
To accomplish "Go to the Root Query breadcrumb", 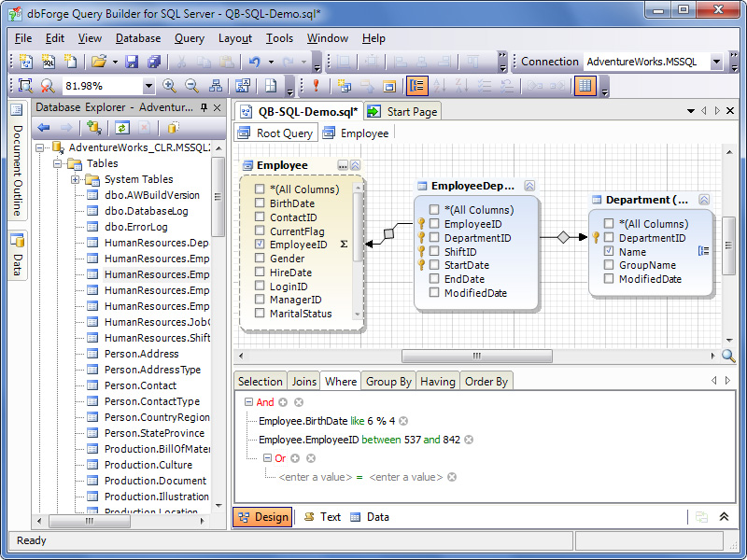I will pos(275,133).
